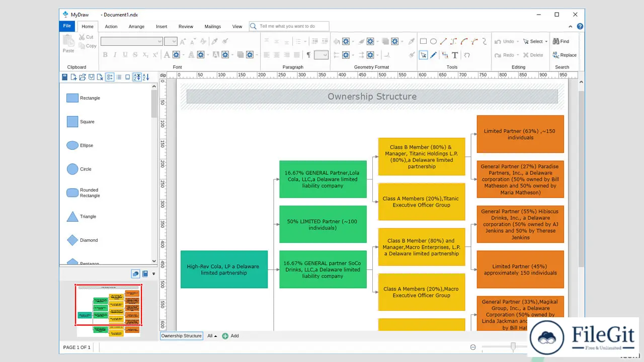Select the Ellipse drawing tool in Tools

tap(433, 42)
